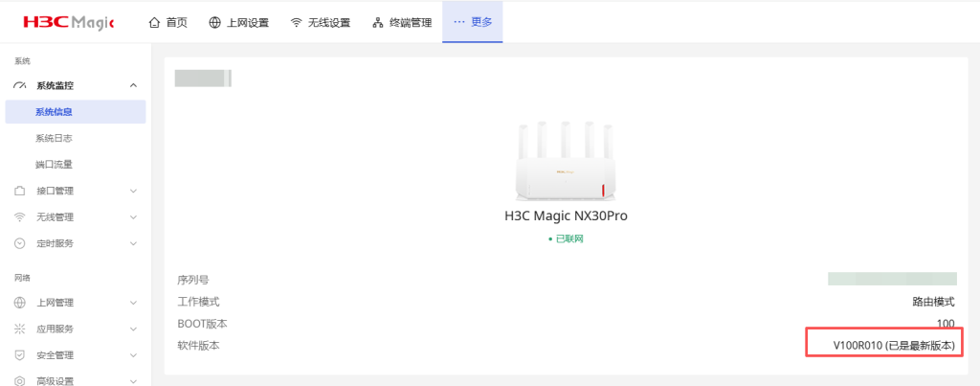Screen dimensions: 980x386
Task: Click the BOOT版本 label
Action: coord(203,324)
